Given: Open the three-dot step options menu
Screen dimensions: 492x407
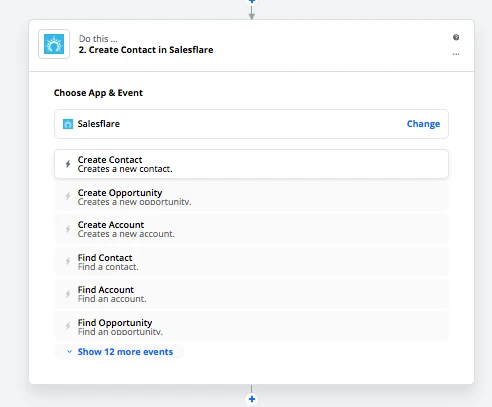Looking at the screenshot, I should [456, 54].
